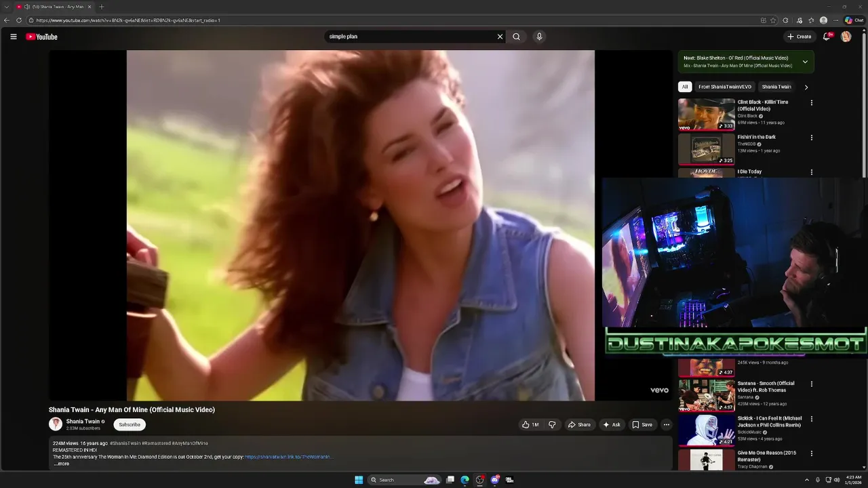868x488 pixels.
Task: Expand description with ...more
Action: pyautogui.click(x=62, y=464)
